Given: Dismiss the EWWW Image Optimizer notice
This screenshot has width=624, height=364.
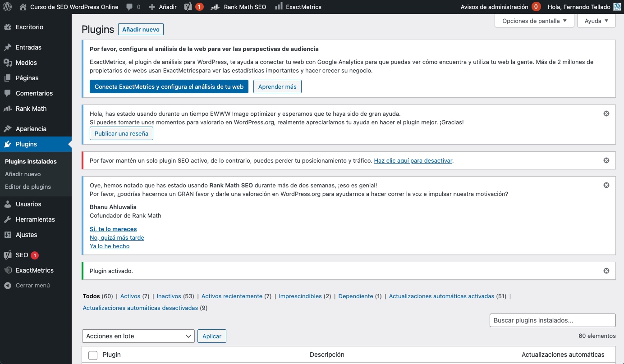Looking at the screenshot, I should 606,114.
